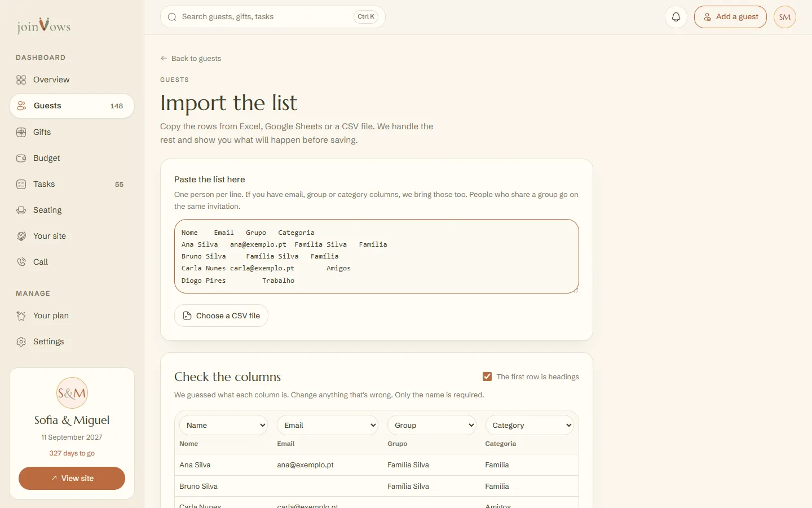812x508 pixels.
Task: Click the Tasks count badge 55
Action: [x=119, y=185]
